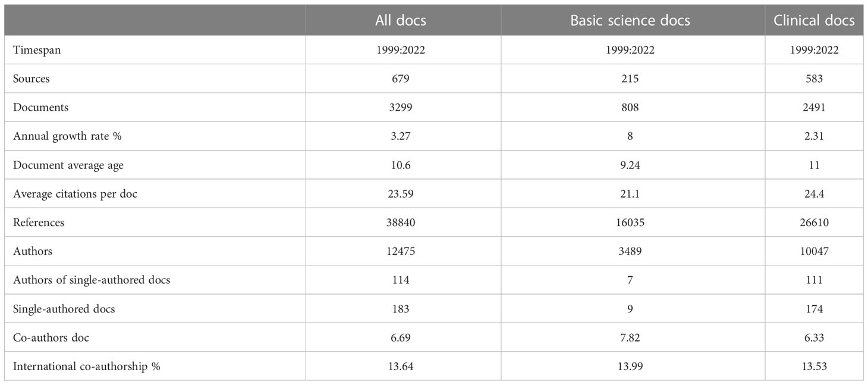The width and height of the screenshot is (868, 385).
Task: Click the Sources row label
Action: tap(32, 79)
